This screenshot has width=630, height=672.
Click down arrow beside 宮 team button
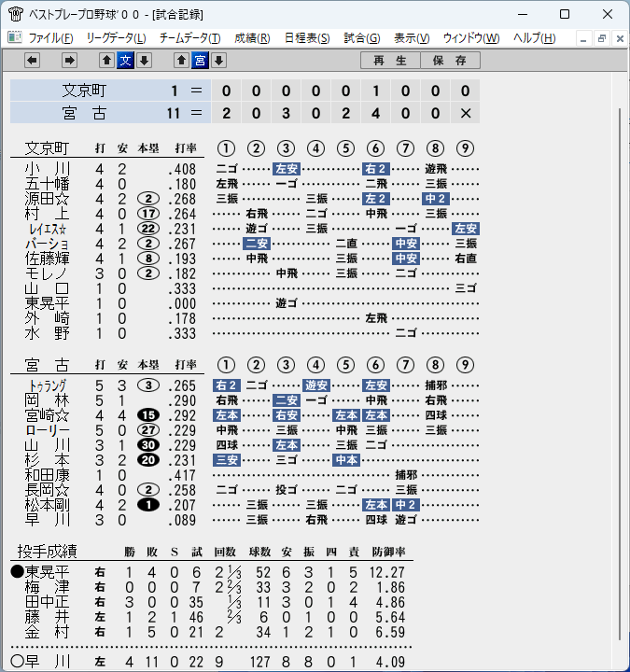[219, 61]
